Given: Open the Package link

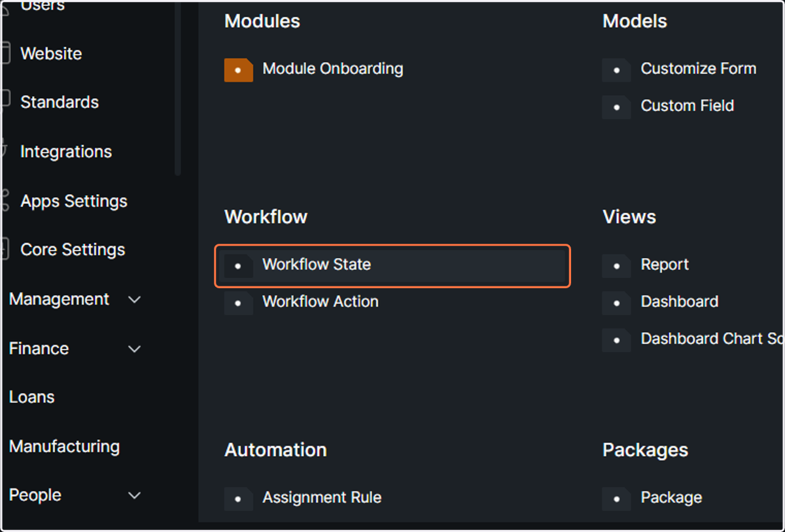Looking at the screenshot, I should (x=671, y=497).
